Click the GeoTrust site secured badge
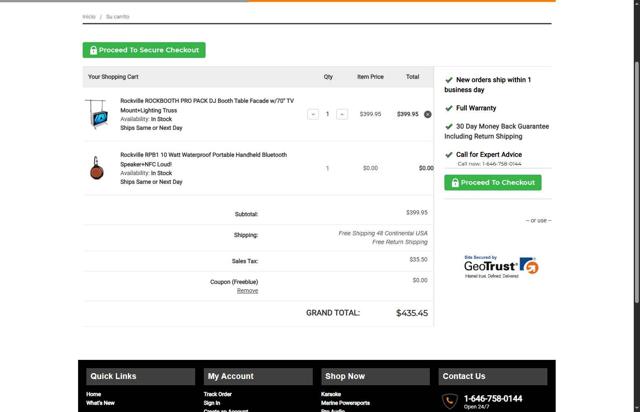The image size is (640, 412). [x=501, y=267]
